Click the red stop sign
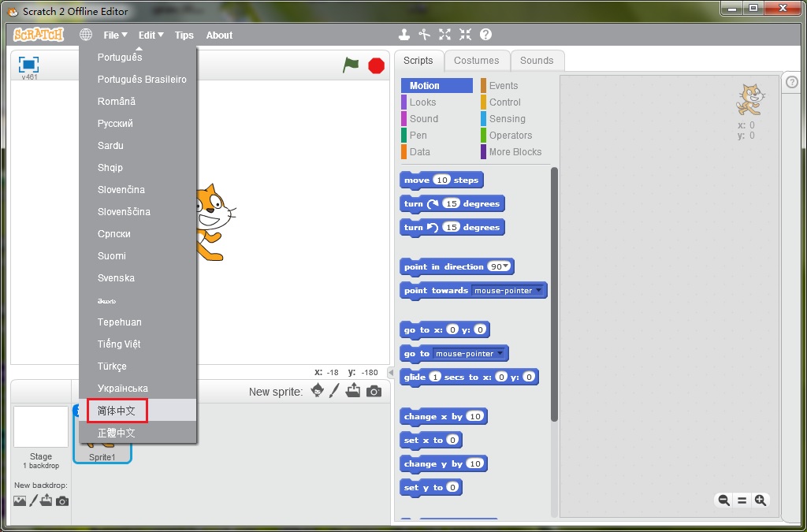This screenshot has width=807, height=532. click(x=376, y=66)
